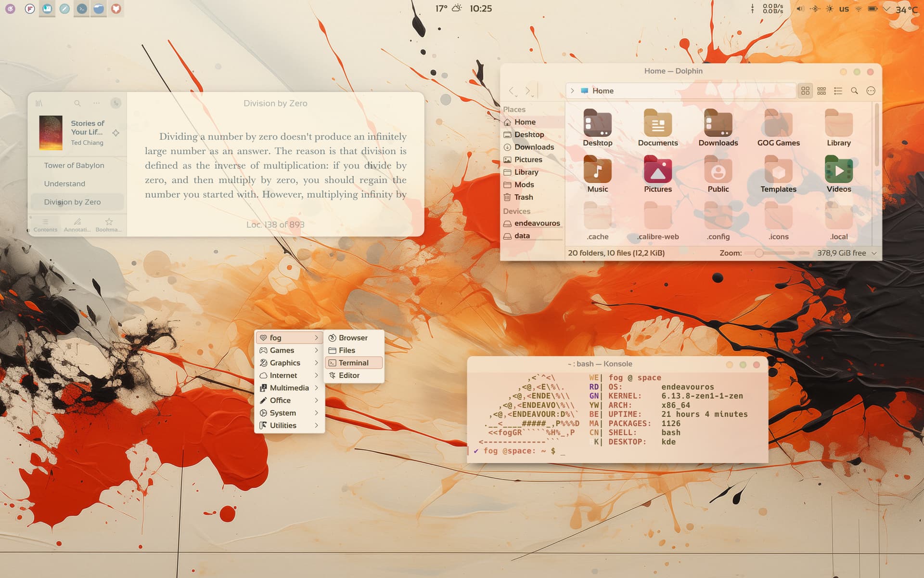Go forward in Dolphin navigation
Viewport: 924px width, 578px height.
pyautogui.click(x=528, y=91)
